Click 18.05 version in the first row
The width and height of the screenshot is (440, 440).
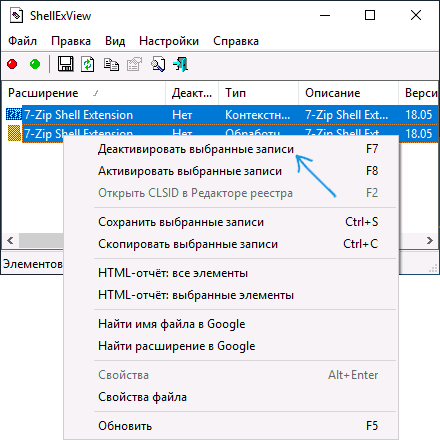419,115
